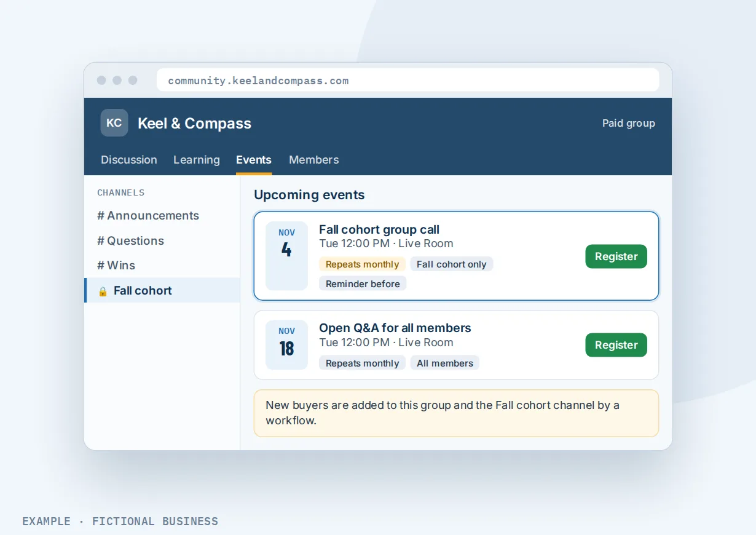Open the Fall cohort group call title

[x=379, y=229]
